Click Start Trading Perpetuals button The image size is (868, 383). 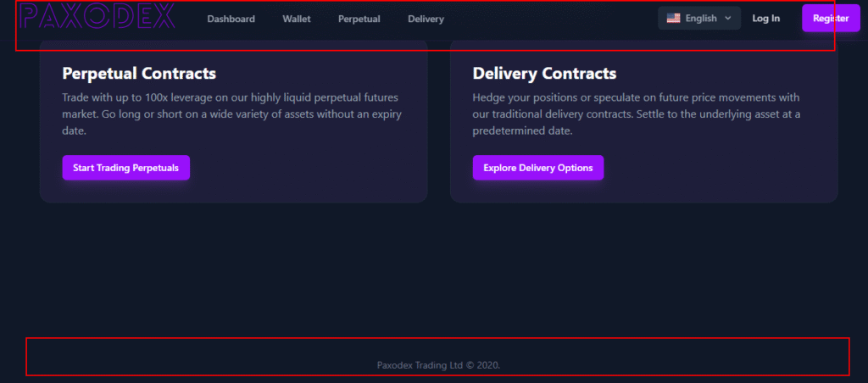click(x=125, y=168)
